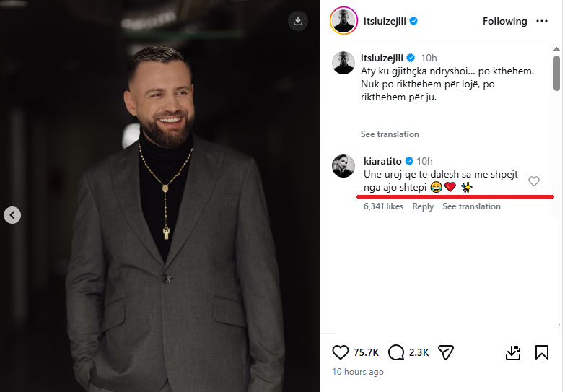
Task: Click the download icon on the photo
Action: pyautogui.click(x=298, y=22)
